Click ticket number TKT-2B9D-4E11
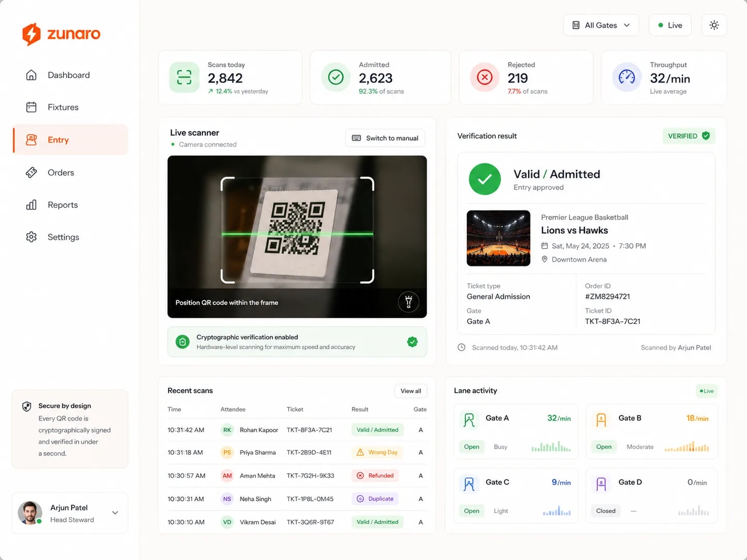The height and width of the screenshot is (560, 747). tap(309, 452)
